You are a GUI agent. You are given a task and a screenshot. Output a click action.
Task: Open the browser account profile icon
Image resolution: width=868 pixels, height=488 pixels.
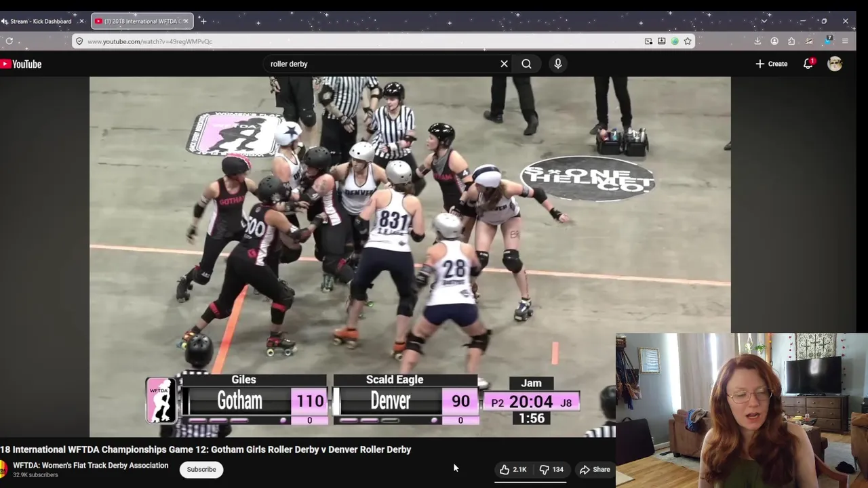(774, 41)
